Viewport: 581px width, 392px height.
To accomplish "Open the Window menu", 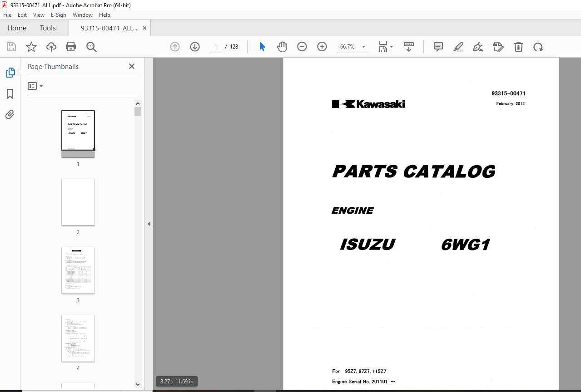I will click(x=83, y=15).
